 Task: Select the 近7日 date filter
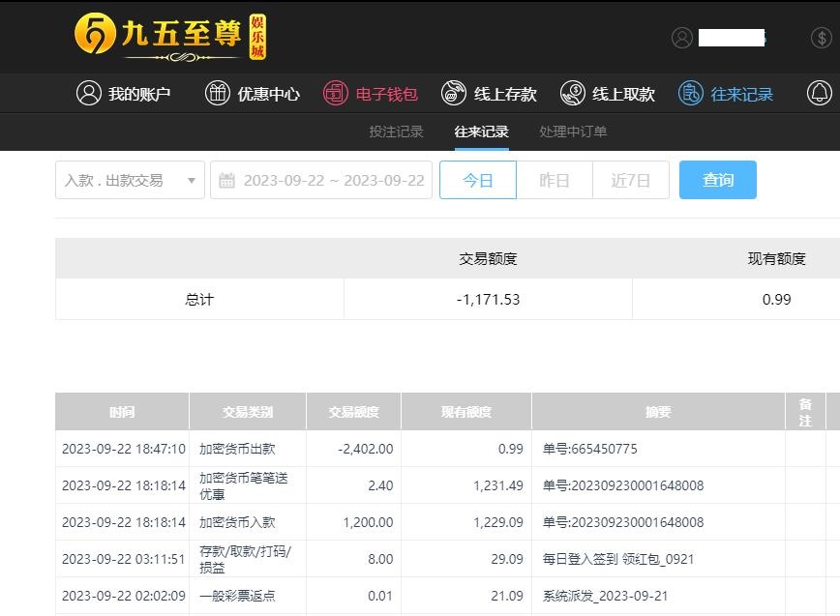coord(630,180)
